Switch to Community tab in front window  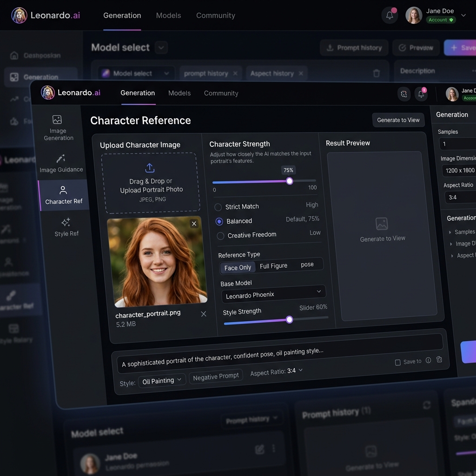221,93
